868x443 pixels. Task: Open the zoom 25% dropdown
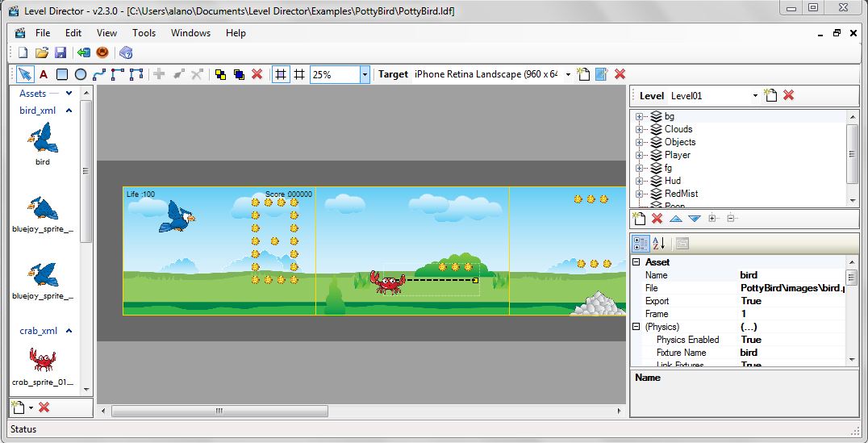click(x=365, y=75)
